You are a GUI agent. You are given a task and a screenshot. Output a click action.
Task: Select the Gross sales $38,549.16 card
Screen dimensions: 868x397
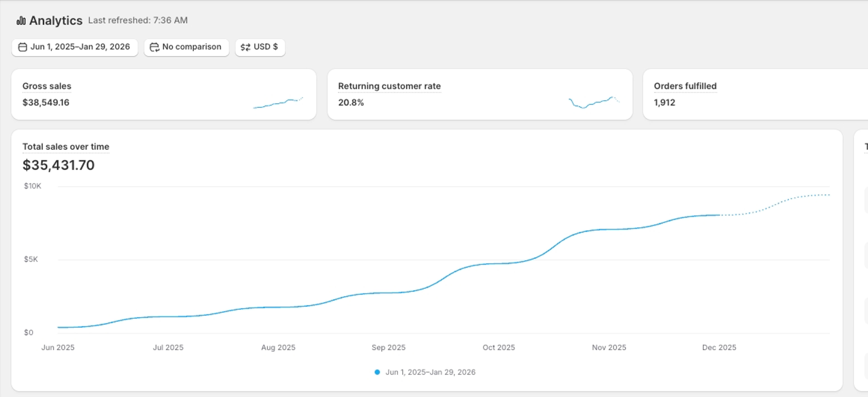click(164, 94)
